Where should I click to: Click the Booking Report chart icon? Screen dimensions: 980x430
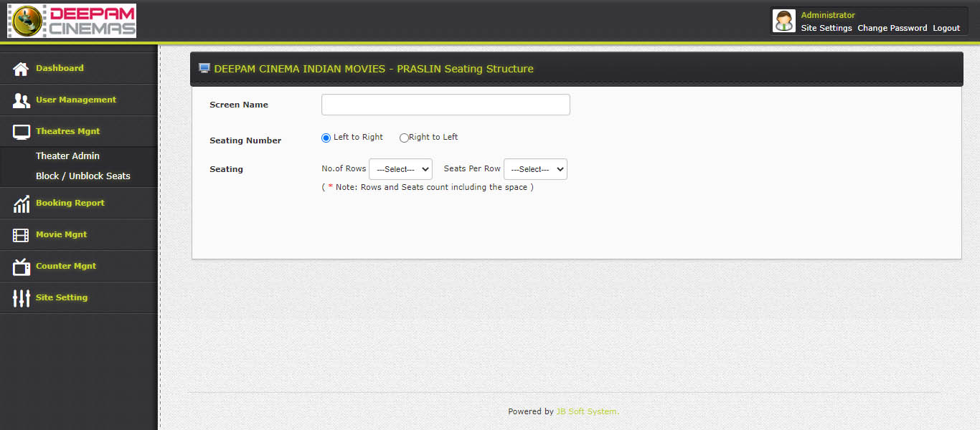pos(21,204)
